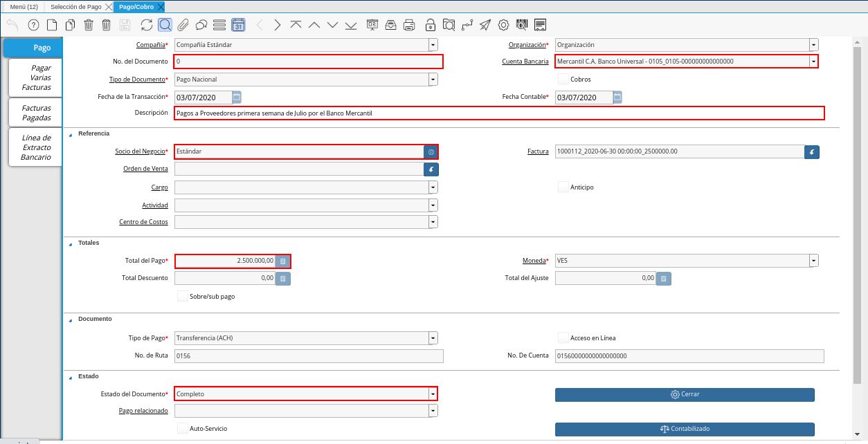This screenshot has width=868, height=444.
Task: Open the paperclip Attachment icon
Action: point(183,26)
